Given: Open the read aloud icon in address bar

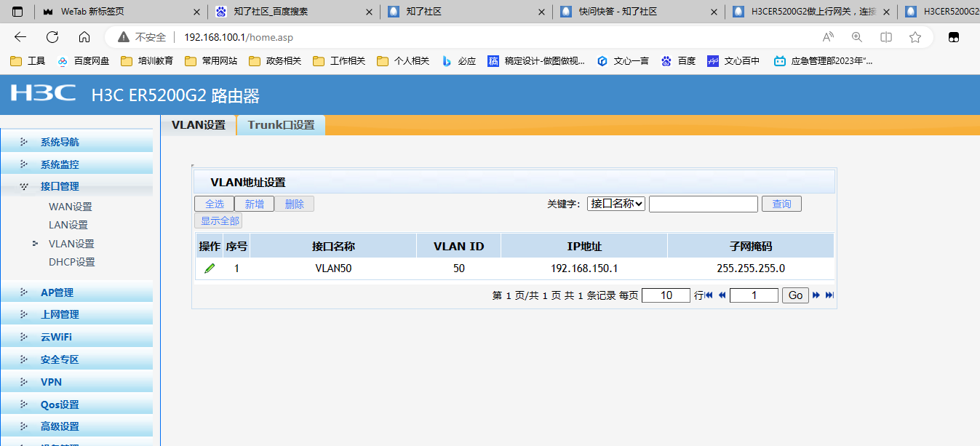Looking at the screenshot, I should coord(828,37).
